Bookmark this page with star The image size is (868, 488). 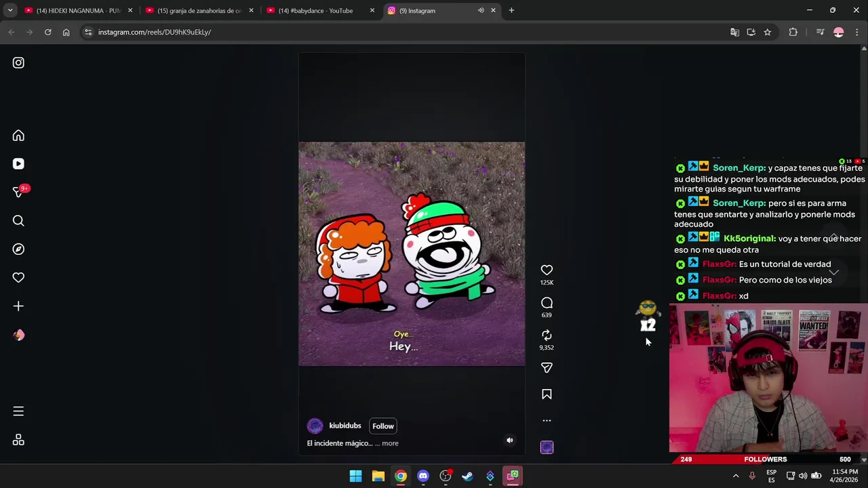[x=767, y=32]
